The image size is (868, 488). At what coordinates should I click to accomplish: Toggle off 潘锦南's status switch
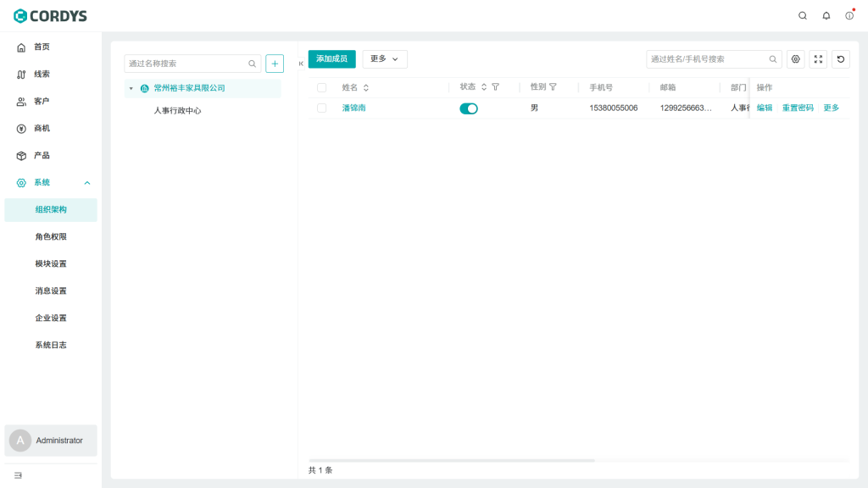point(468,108)
